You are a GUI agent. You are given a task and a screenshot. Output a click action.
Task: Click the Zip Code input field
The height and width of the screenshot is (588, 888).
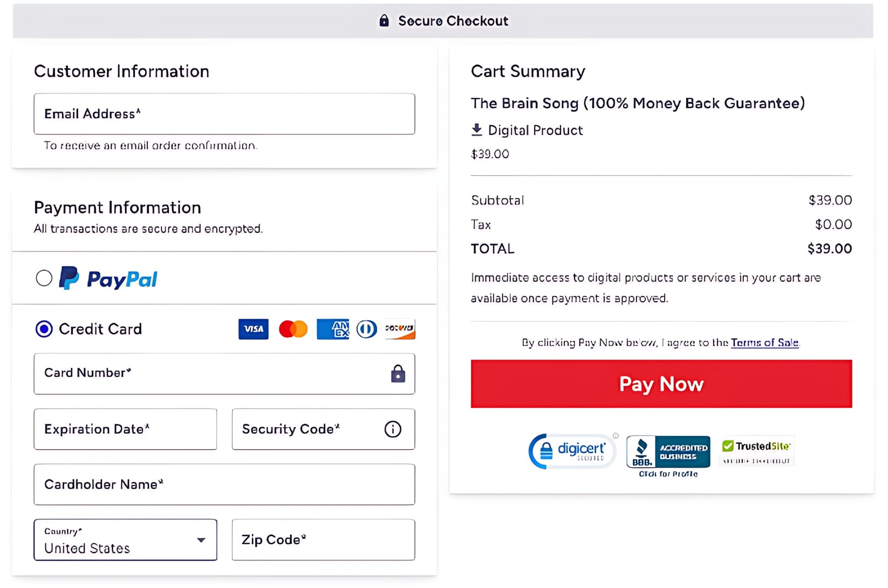(323, 539)
